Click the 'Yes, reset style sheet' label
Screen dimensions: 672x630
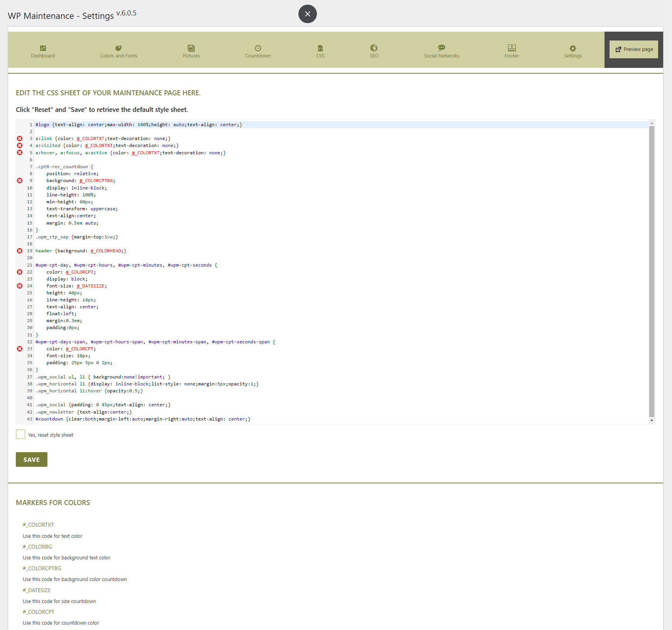[x=51, y=435]
